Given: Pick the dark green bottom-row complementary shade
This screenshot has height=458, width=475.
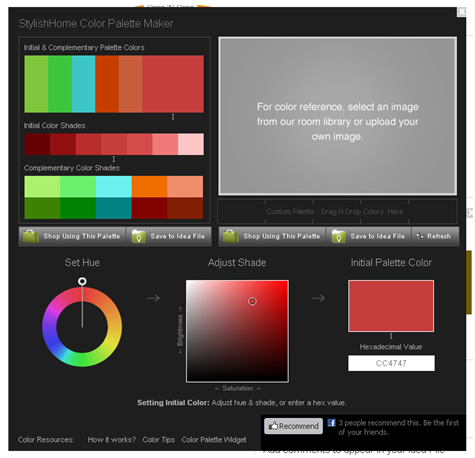Looking at the screenshot, I should (78, 208).
